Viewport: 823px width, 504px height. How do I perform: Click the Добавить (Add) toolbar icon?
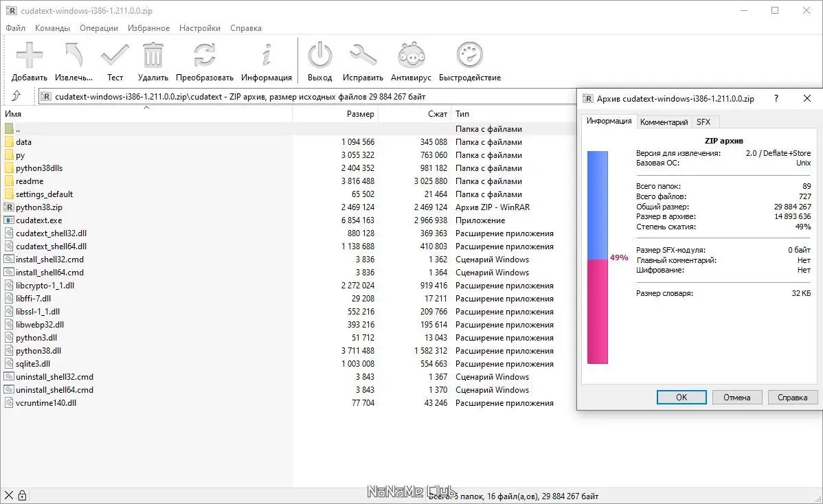[30, 55]
